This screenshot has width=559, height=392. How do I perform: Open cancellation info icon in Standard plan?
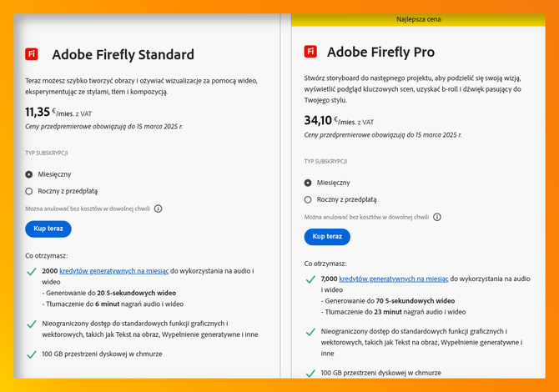(159, 209)
